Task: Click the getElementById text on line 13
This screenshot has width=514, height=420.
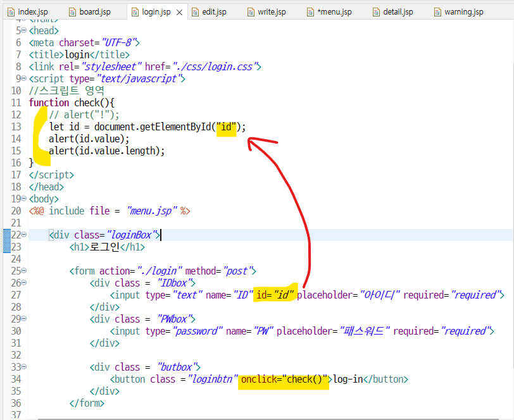Action: tap(176, 127)
